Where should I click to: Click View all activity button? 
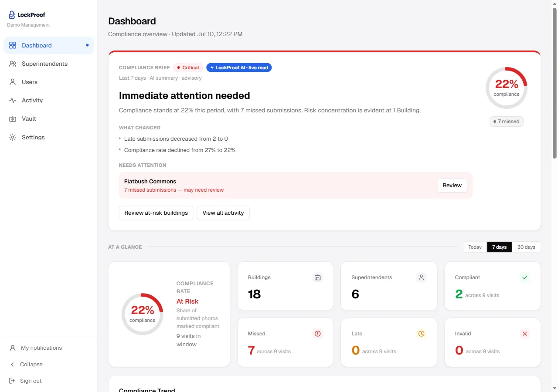(x=223, y=213)
